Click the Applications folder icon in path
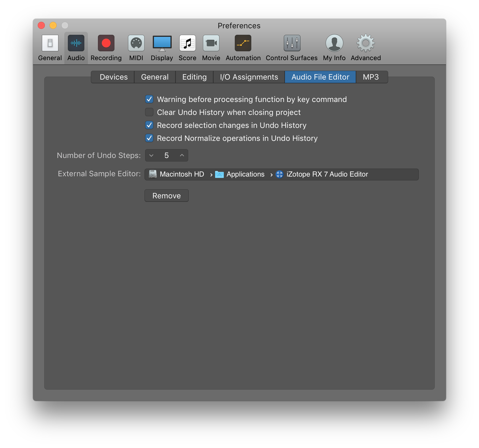This screenshot has height=448, width=479. (x=219, y=174)
